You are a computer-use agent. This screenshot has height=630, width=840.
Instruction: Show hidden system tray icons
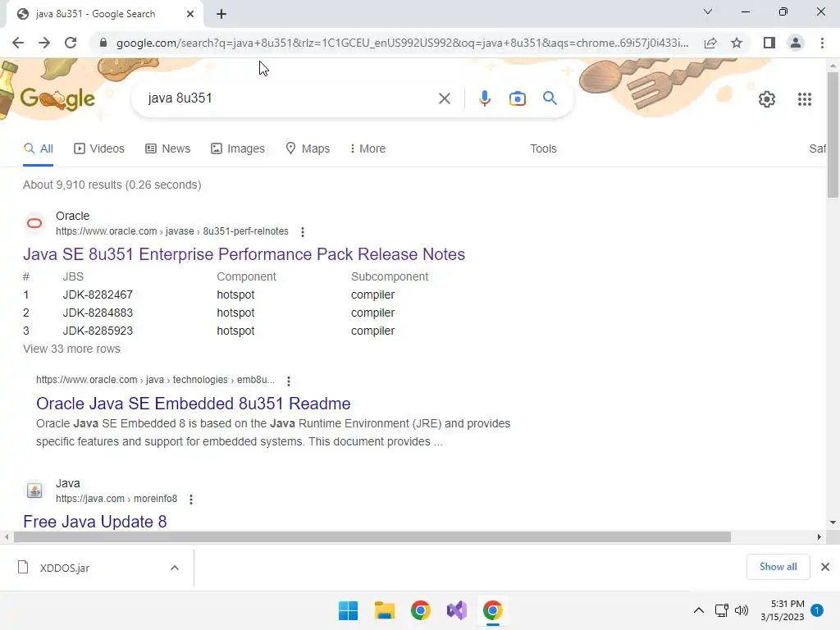[699, 610]
